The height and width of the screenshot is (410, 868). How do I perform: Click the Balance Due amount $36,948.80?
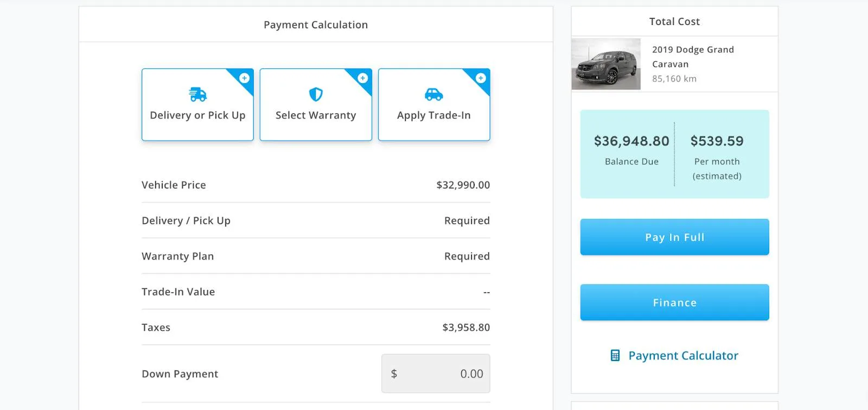coord(631,141)
